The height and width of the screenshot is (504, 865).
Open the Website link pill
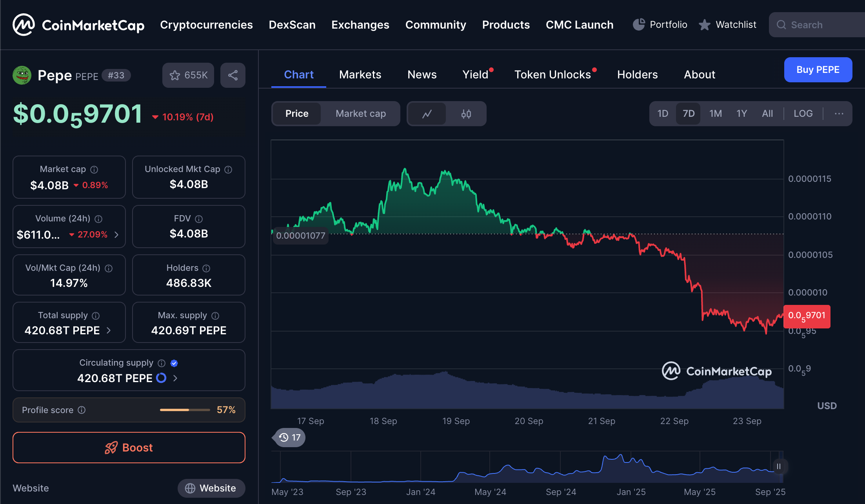211,488
